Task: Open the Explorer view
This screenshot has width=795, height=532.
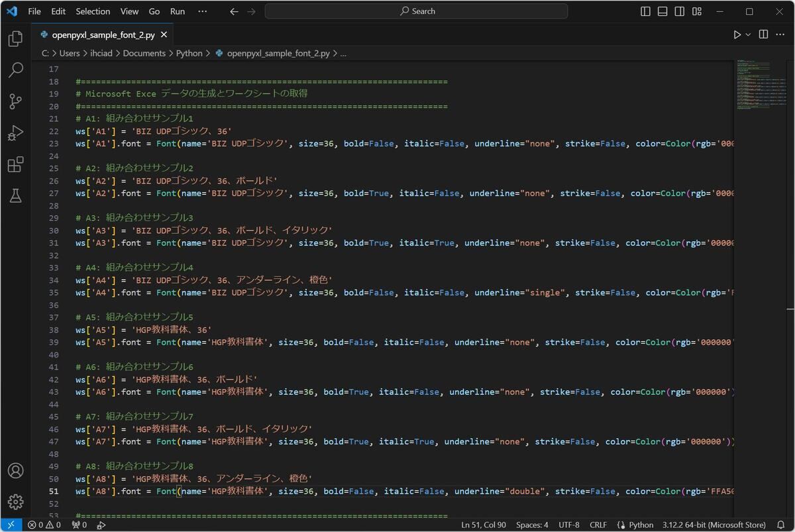Action: pos(15,38)
